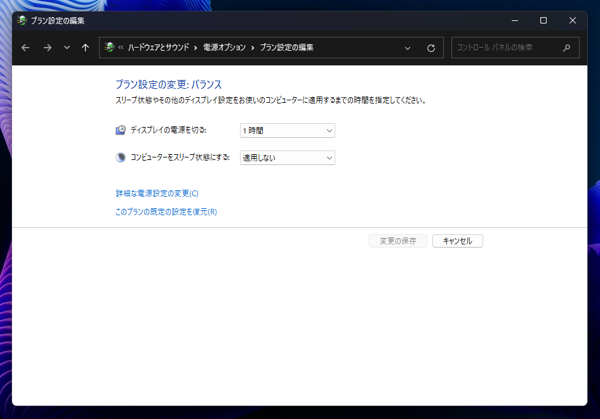Go up one level with up arrow
600x419 pixels.
pyautogui.click(x=85, y=48)
